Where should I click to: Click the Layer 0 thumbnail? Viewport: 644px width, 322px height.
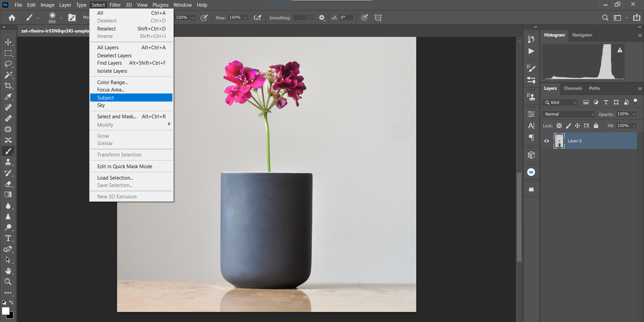pos(559,141)
